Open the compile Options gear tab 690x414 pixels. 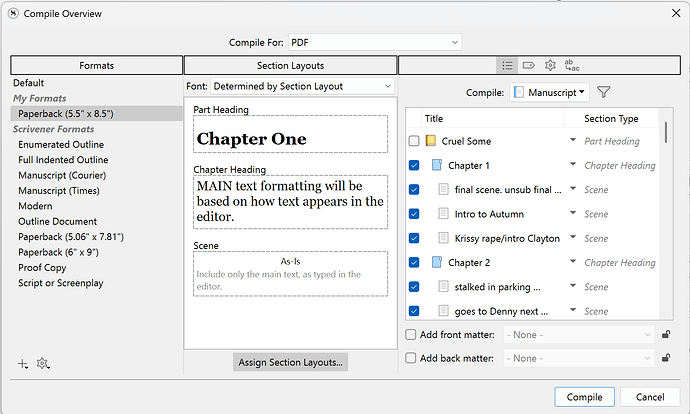click(x=550, y=66)
